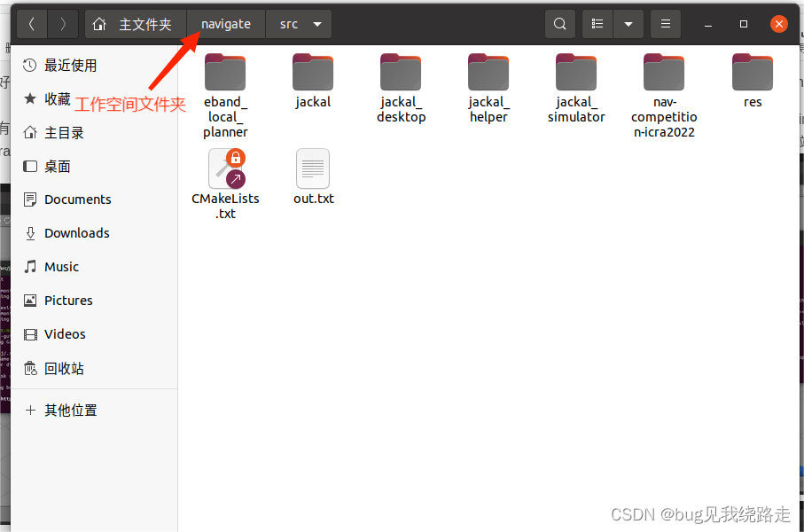Open the view options dropdown arrow
The height and width of the screenshot is (532, 804).
(x=628, y=24)
